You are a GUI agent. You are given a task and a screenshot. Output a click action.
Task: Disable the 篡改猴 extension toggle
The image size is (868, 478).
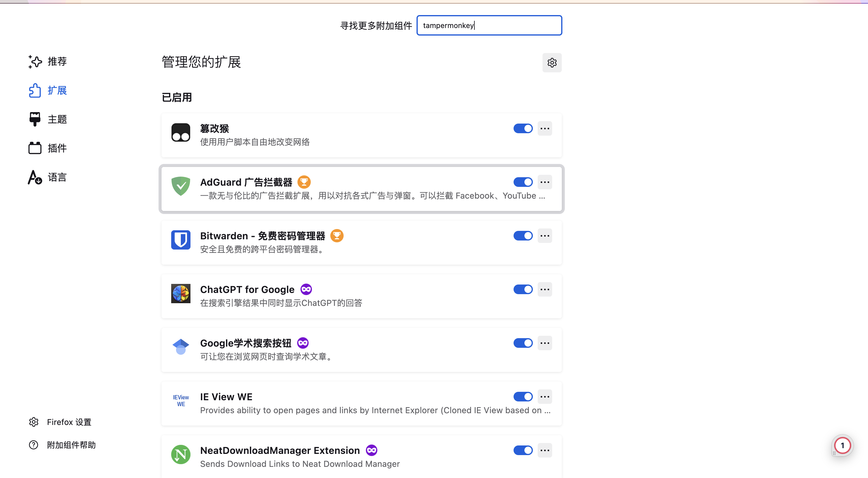tap(523, 128)
